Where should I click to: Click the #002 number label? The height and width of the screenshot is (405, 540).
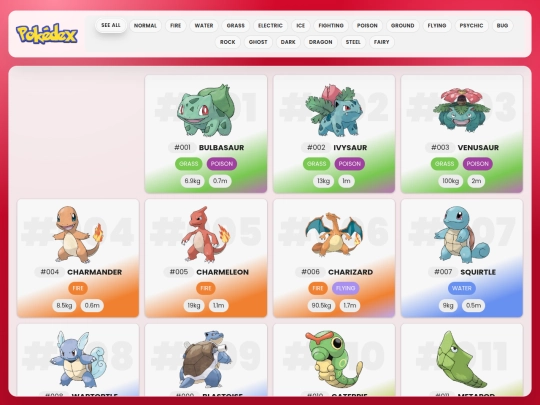(316, 148)
